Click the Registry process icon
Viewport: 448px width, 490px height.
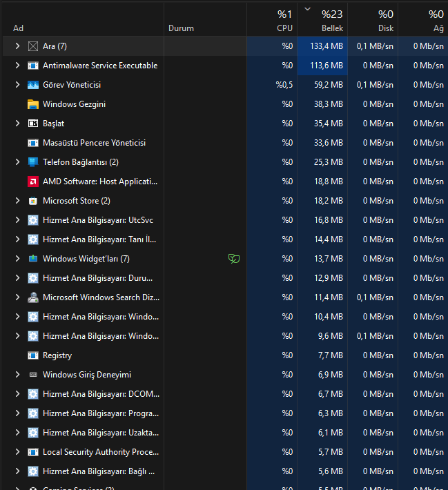(x=33, y=355)
